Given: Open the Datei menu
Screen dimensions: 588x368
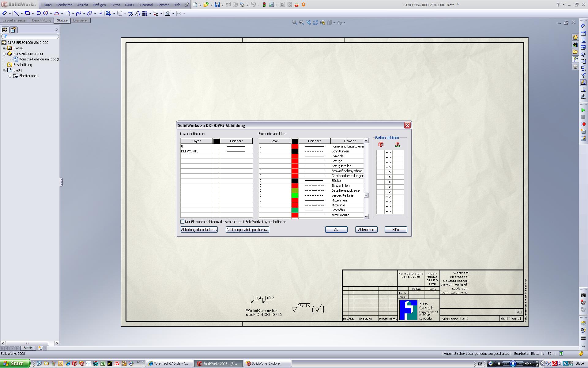Looking at the screenshot, I should [47, 5].
